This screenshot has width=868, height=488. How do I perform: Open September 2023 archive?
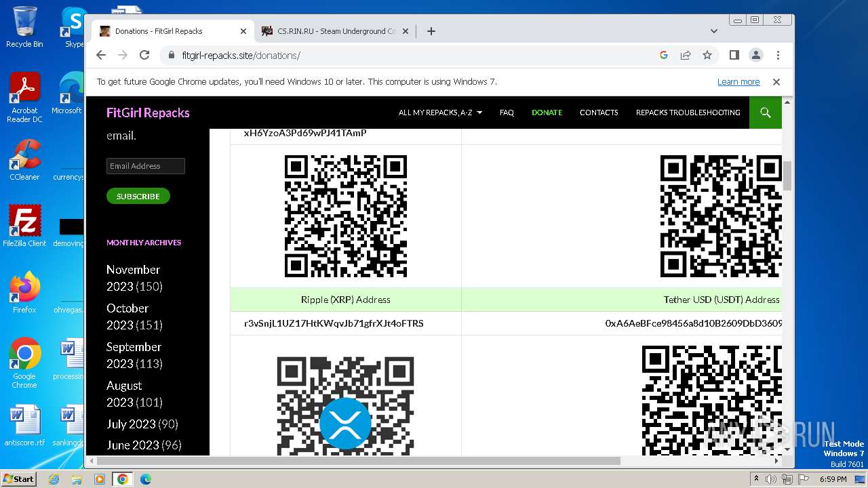pyautogui.click(x=134, y=355)
